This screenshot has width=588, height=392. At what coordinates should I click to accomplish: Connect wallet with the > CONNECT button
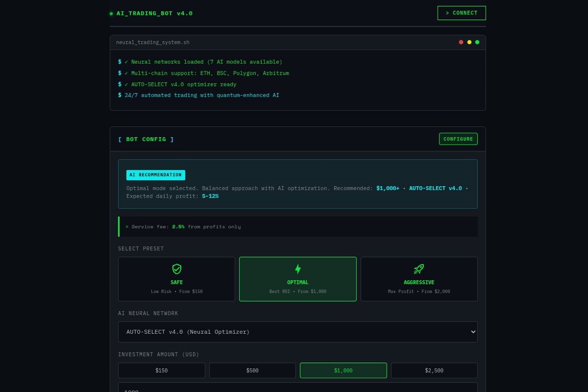pyautogui.click(x=462, y=13)
